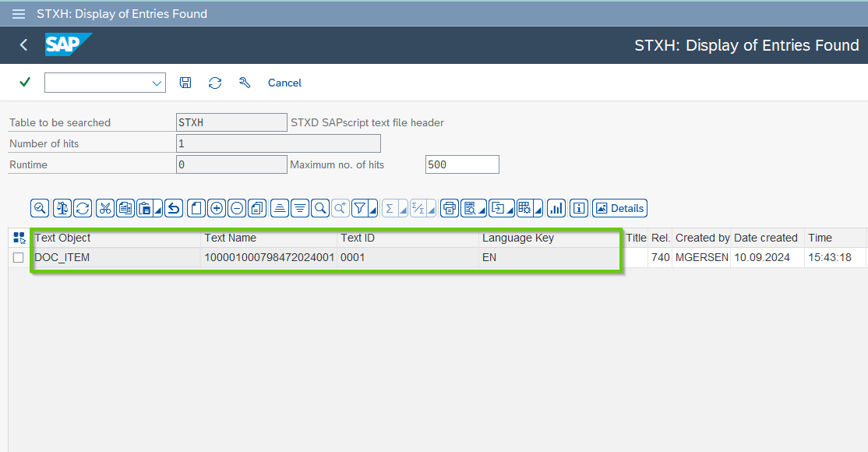Click the Print icon in the ALV toolbar
The width and height of the screenshot is (868, 452).
(x=449, y=208)
